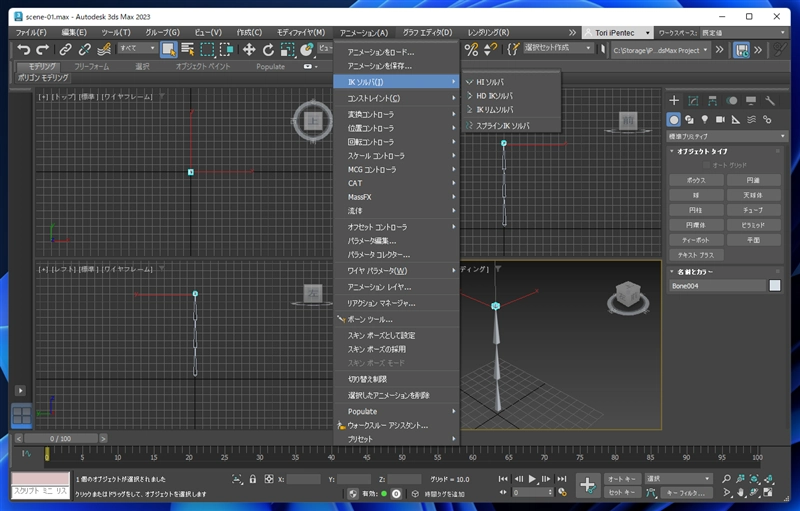Screen dimensions: 800x511
Task: Toggle the セット キー set key mode
Action: click(x=622, y=493)
